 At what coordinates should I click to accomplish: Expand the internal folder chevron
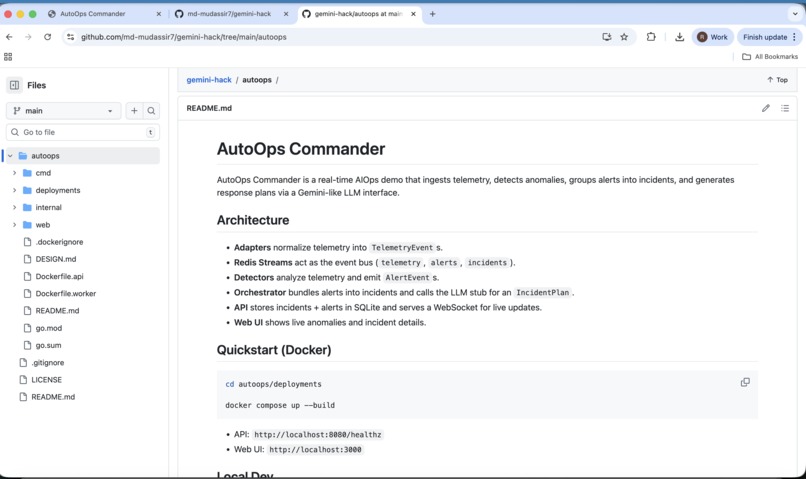14,207
